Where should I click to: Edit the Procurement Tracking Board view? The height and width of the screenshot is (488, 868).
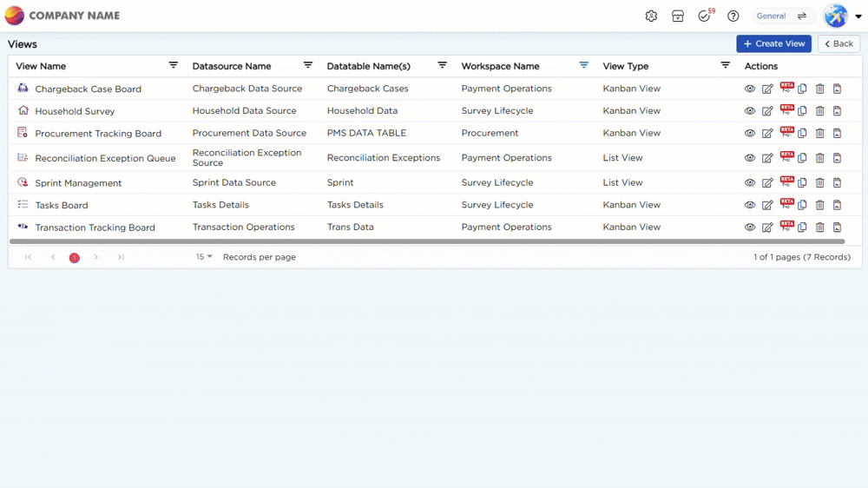click(767, 133)
